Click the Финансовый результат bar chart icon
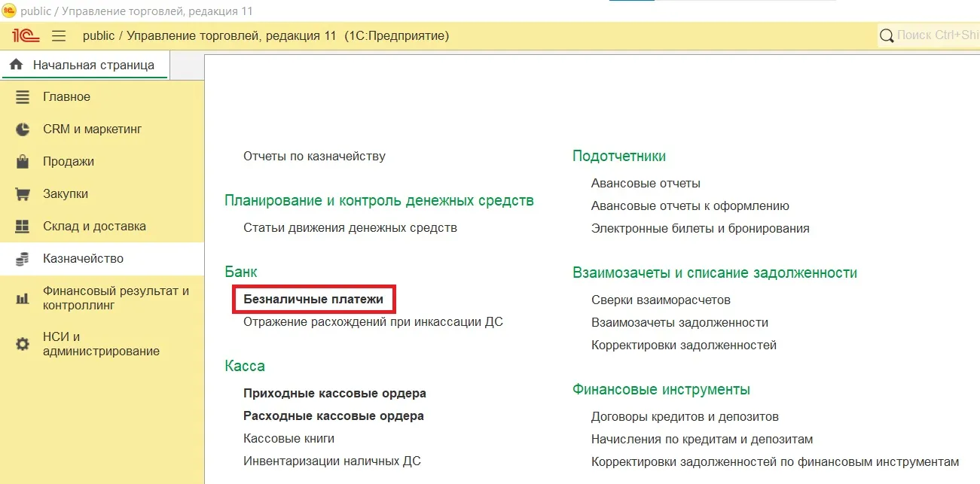Screen dimensions: 980x484 tap(23, 299)
